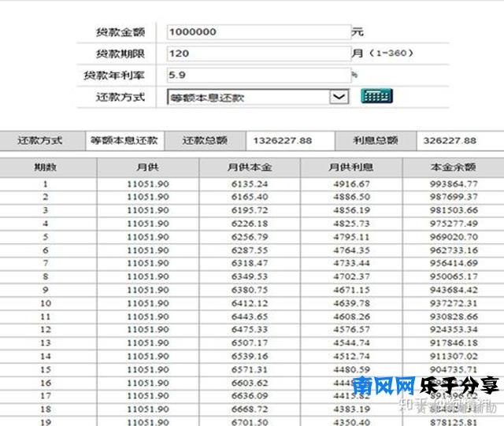Click principal cell 6380.75

coord(250,290)
